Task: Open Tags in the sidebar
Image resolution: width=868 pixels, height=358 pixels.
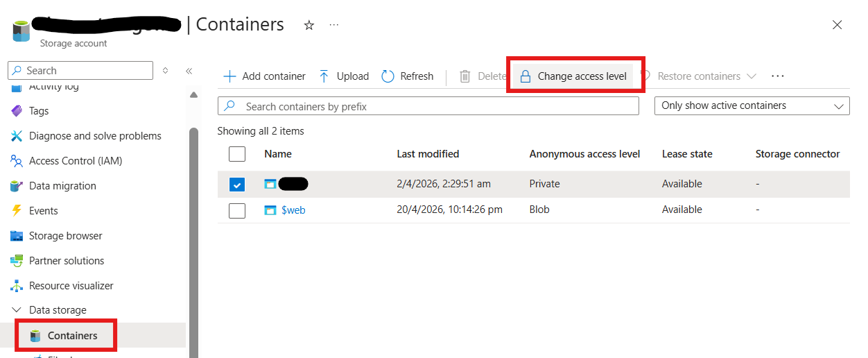Action: [x=39, y=111]
